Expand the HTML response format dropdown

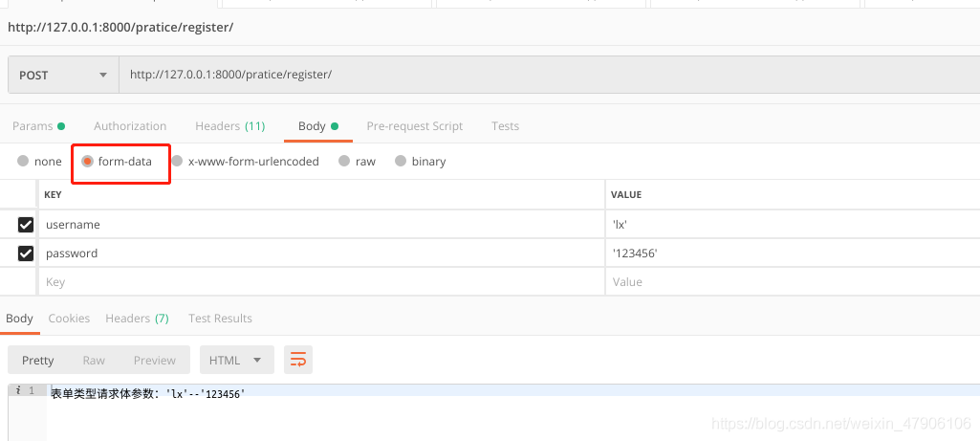pyautogui.click(x=236, y=361)
